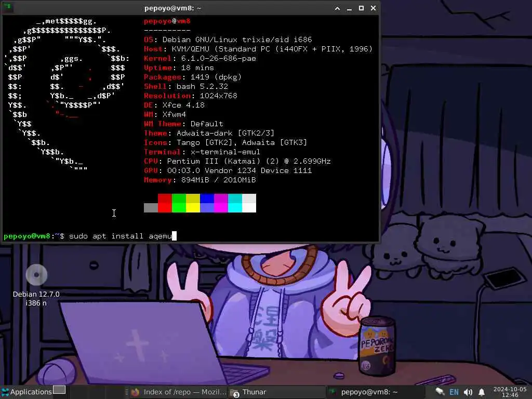Viewport: 532px width, 399px height.
Task: Minimize the terminal window
Action: pyautogui.click(x=349, y=8)
